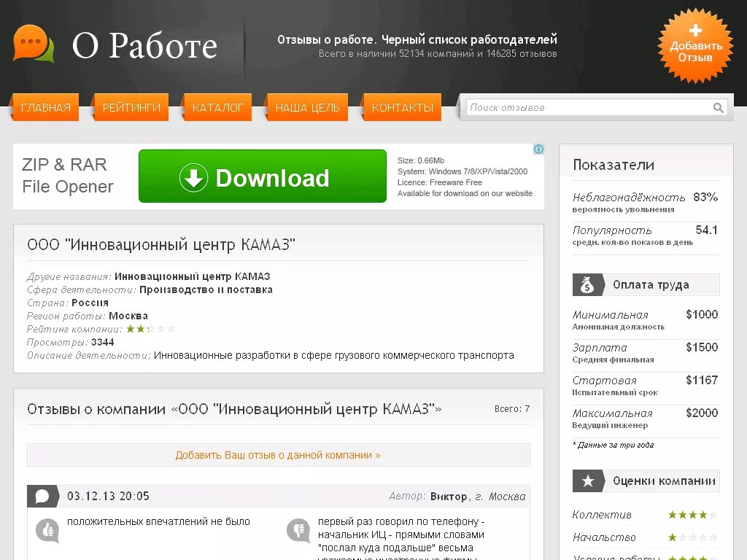Select the НАША ЦЕЛЬ menu tab
747x560 pixels.
(307, 107)
